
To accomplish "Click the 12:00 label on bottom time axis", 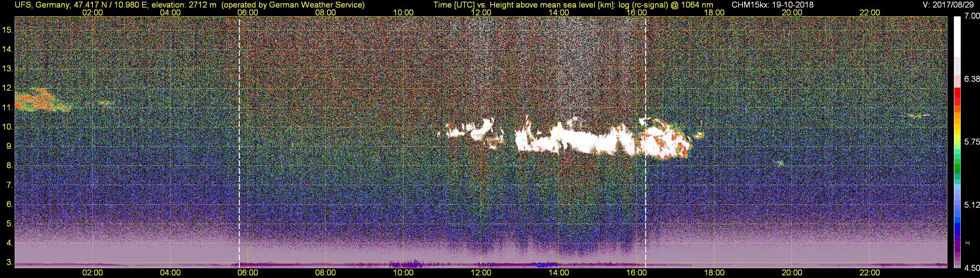I will 481,273.
